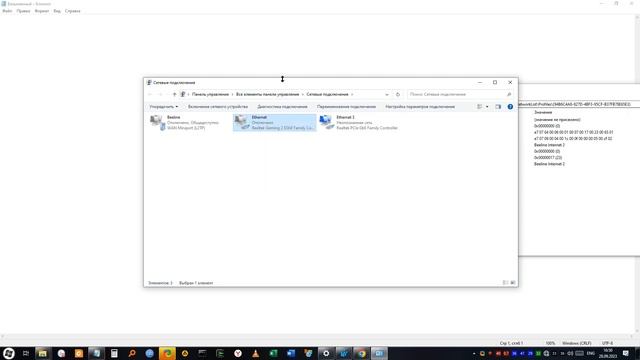Select the Ethernet Realtek Gaming adapter icon

[x=242, y=122]
